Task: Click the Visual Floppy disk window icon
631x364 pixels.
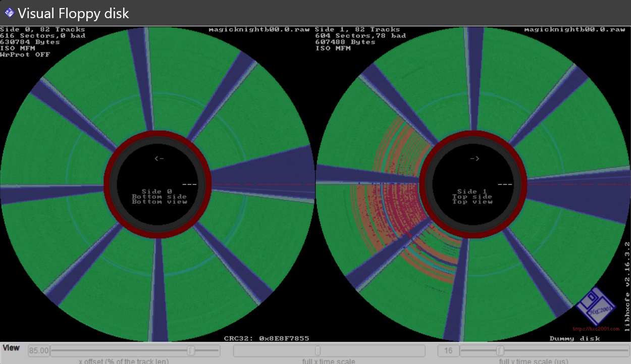Action: coord(9,13)
